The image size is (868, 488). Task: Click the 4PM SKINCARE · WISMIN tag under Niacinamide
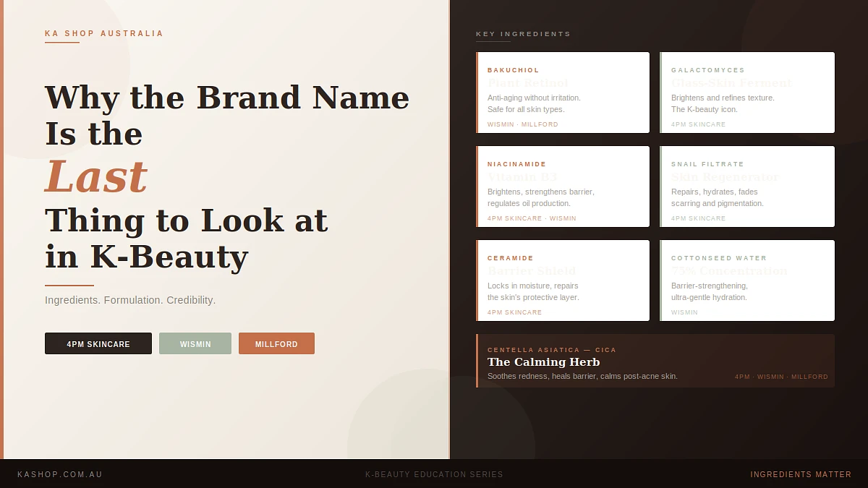(532, 218)
